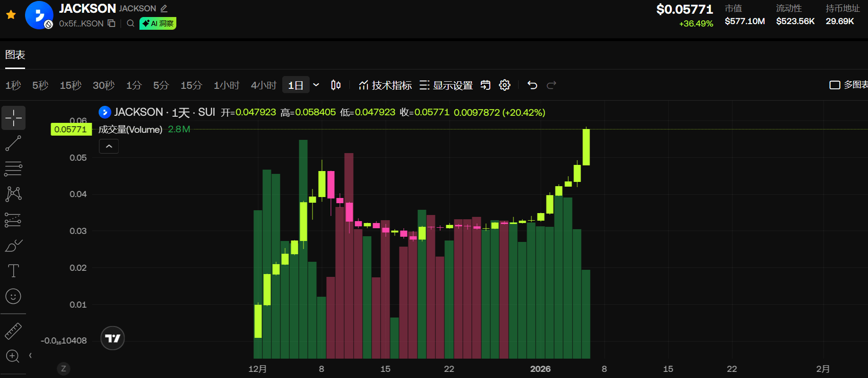Search the token with magnifier icon
Screen dimensions: 868x378
130,23
